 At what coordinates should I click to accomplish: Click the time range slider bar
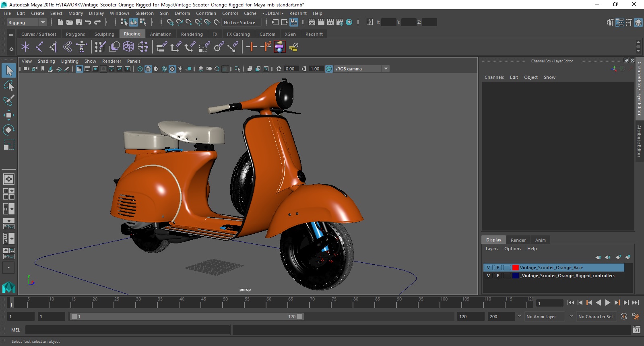point(187,317)
